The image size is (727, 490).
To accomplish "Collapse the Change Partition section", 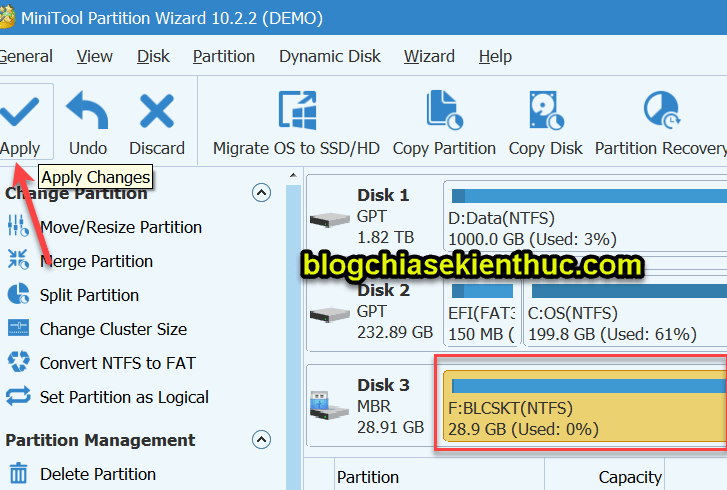I will tap(261, 192).
